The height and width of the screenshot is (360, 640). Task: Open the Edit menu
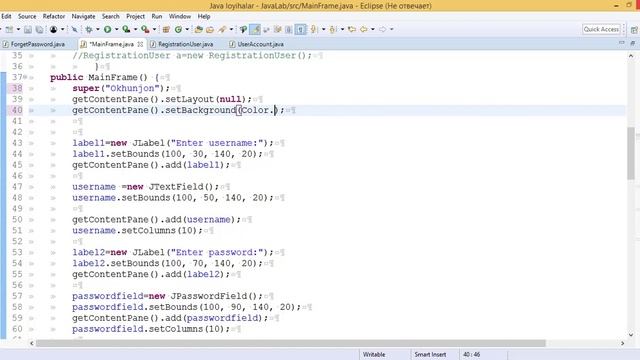(x=6, y=16)
